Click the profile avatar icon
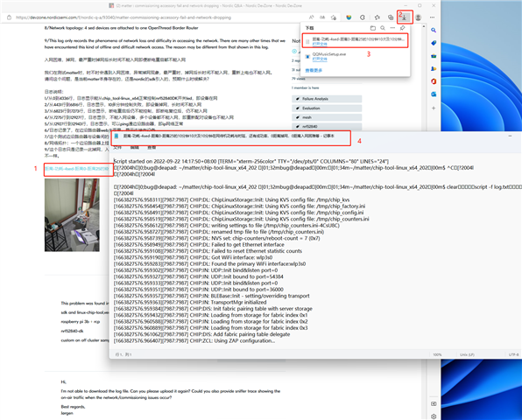 [418, 17]
